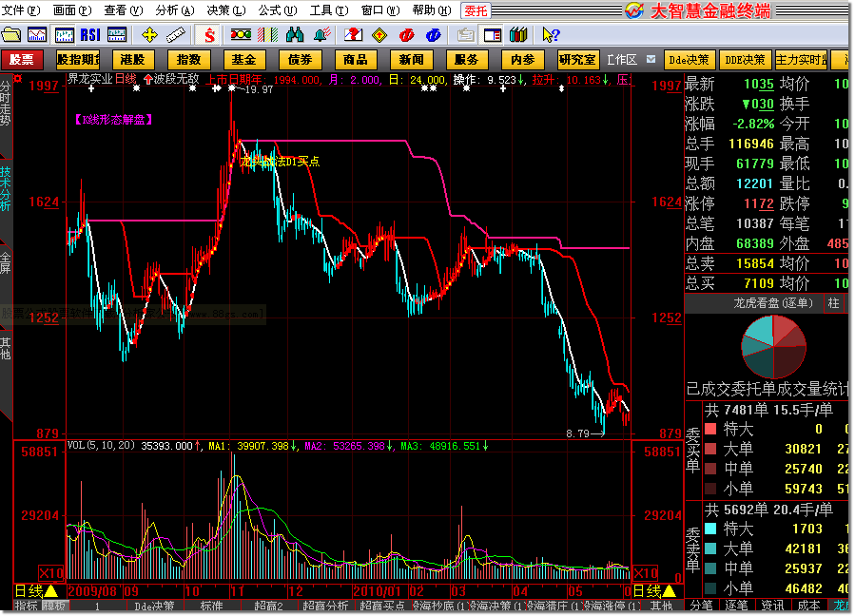Screen dimensions: 855x616
Task: Click the help cursor question icon
Action: [x=551, y=35]
